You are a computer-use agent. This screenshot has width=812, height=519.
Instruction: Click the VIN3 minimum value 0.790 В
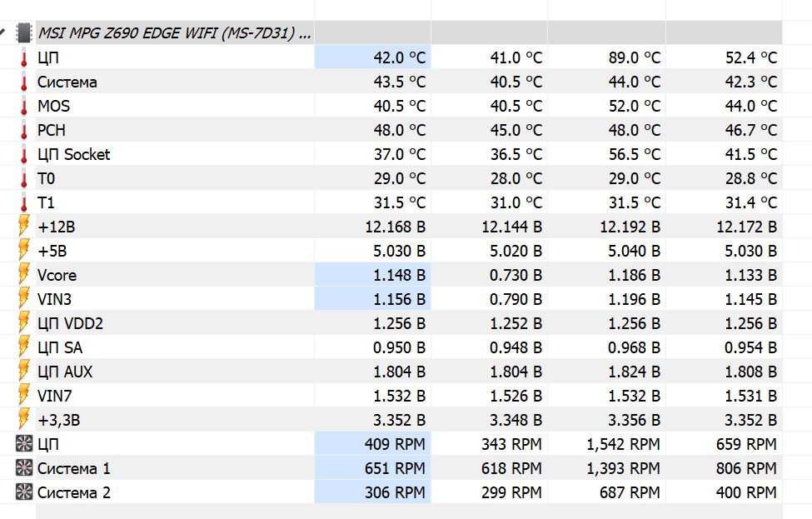511,299
